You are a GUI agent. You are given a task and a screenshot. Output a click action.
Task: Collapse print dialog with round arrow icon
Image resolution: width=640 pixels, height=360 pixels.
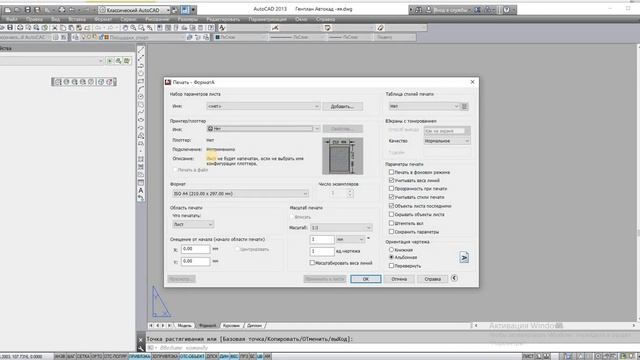click(x=454, y=278)
